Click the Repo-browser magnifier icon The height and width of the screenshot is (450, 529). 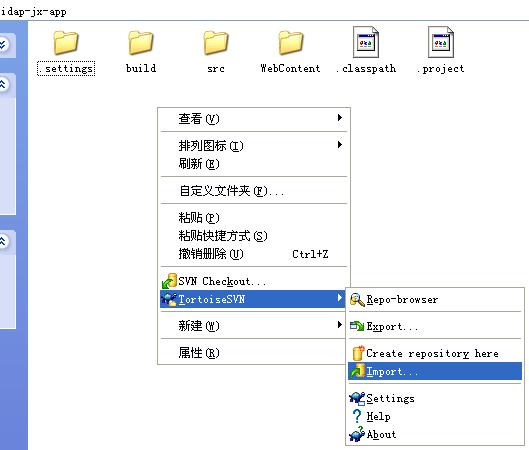pyautogui.click(x=357, y=300)
